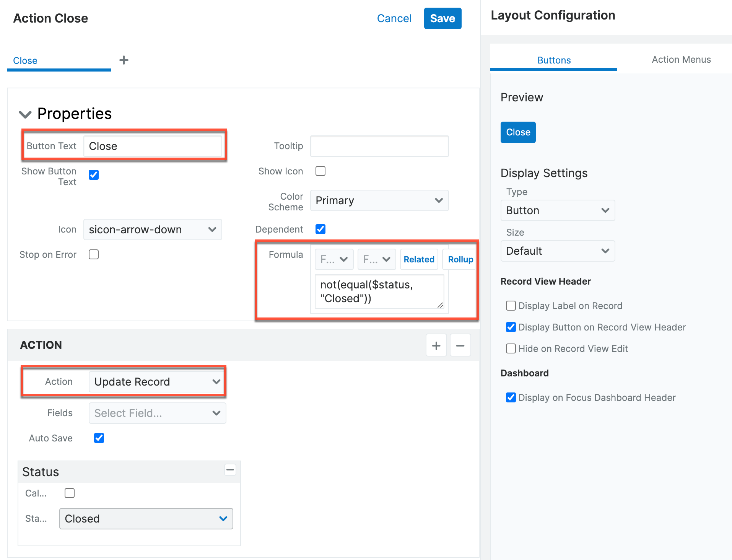Select the Buttons tab
The image size is (732, 560).
point(553,60)
